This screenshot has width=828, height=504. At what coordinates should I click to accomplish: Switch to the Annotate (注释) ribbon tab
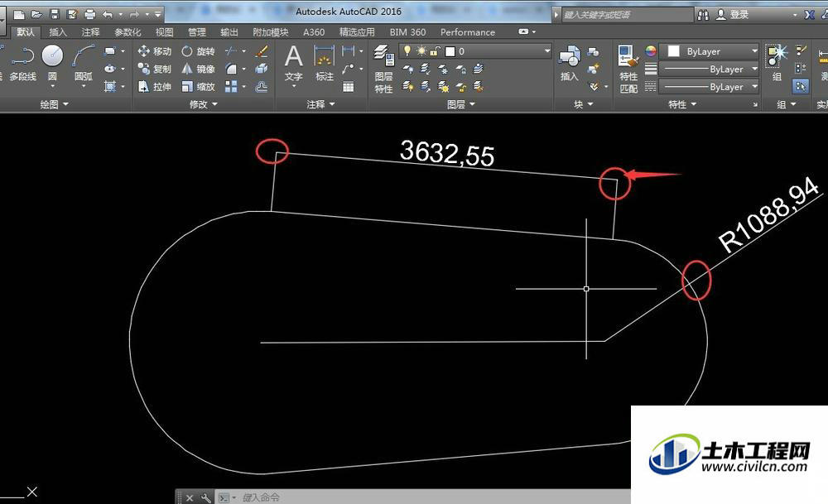(90, 32)
